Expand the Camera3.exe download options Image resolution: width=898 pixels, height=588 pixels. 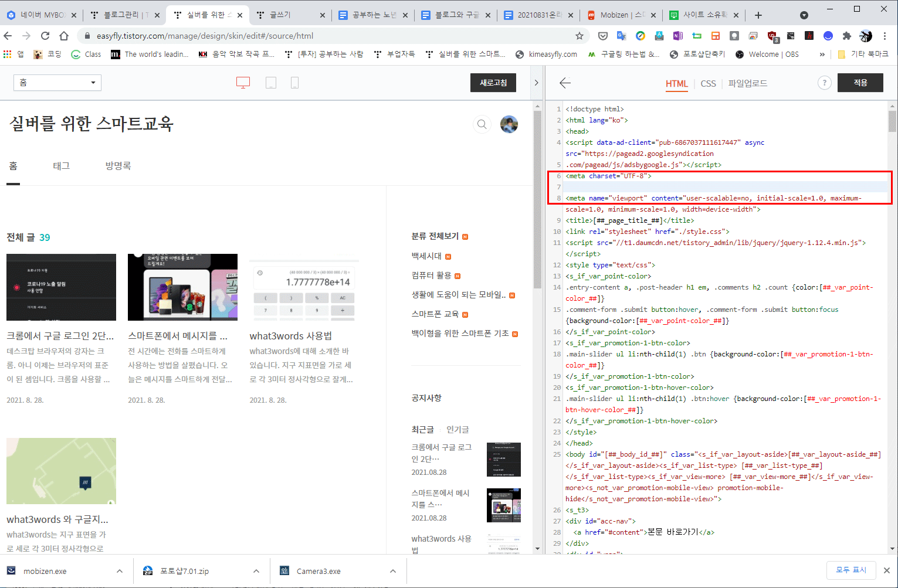393,571
